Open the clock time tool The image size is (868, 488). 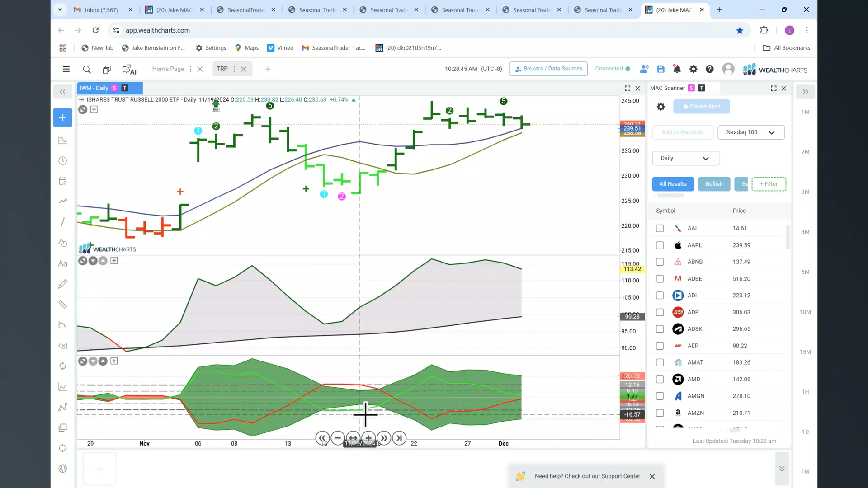point(63,161)
